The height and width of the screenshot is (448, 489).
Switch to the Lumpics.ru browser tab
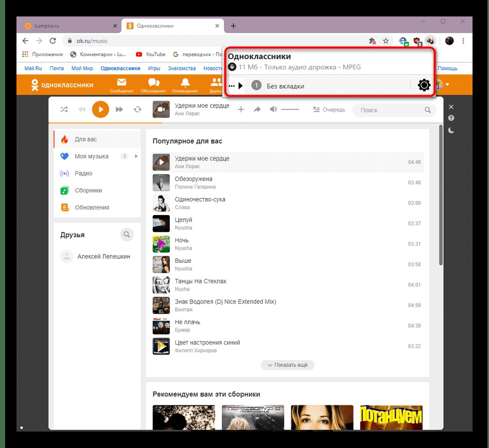(x=68, y=26)
